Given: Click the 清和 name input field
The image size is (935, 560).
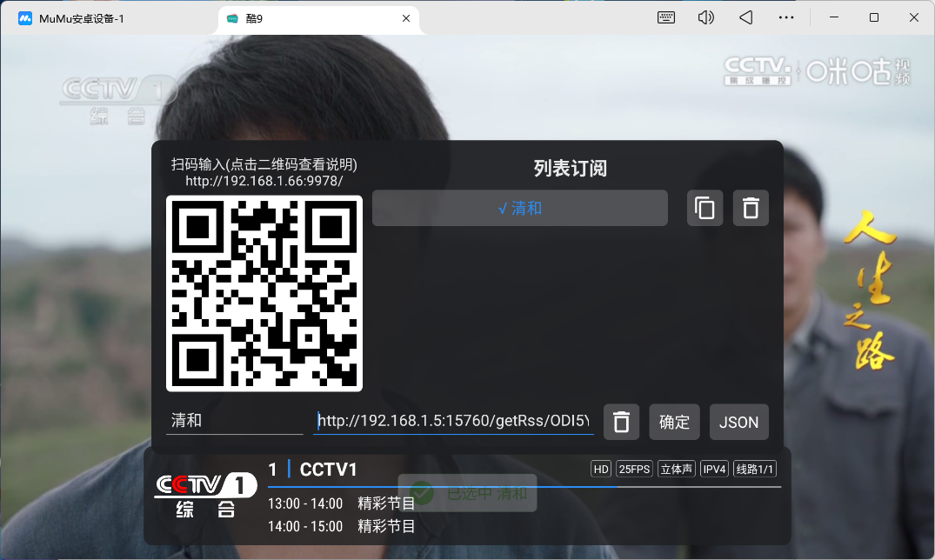Looking at the screenshot, I should 234,421.
